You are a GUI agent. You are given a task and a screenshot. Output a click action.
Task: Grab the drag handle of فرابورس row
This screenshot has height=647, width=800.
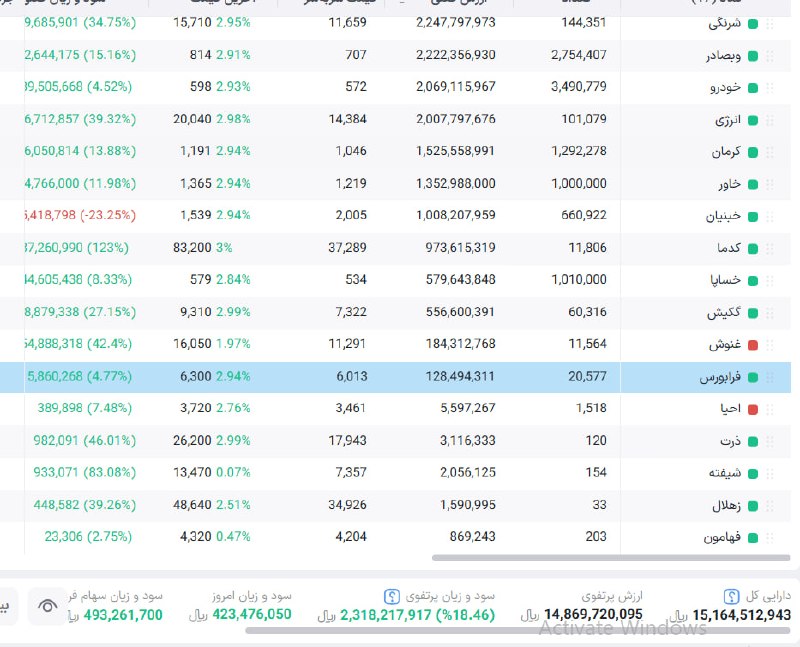coord(770,378)
